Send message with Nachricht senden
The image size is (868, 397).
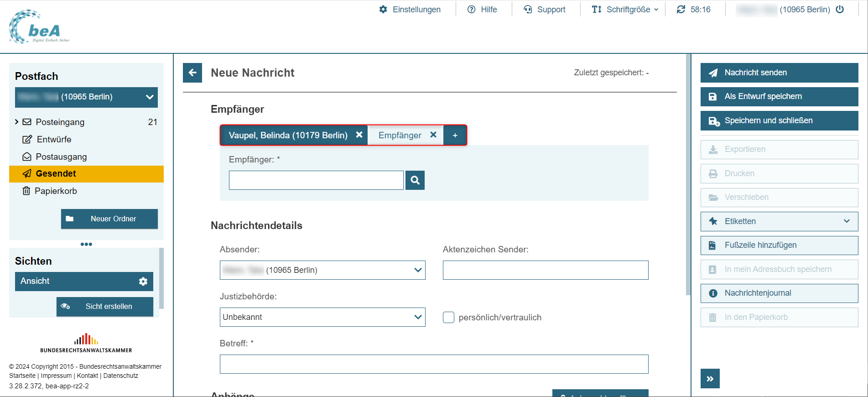[779, 73]
